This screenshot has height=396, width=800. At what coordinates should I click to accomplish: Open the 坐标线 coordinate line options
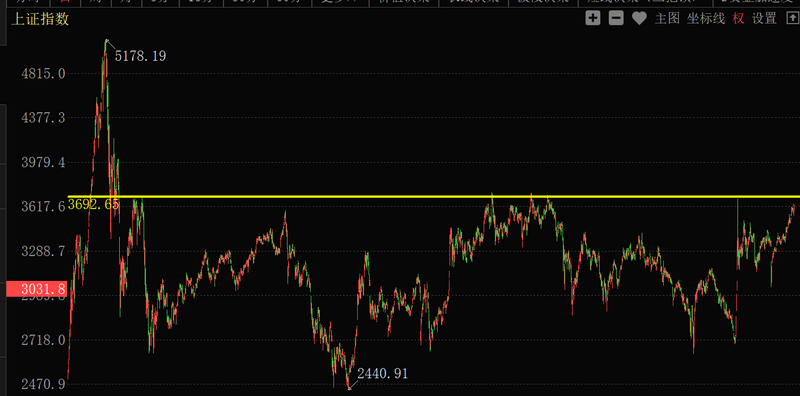[x=706, y=19]
